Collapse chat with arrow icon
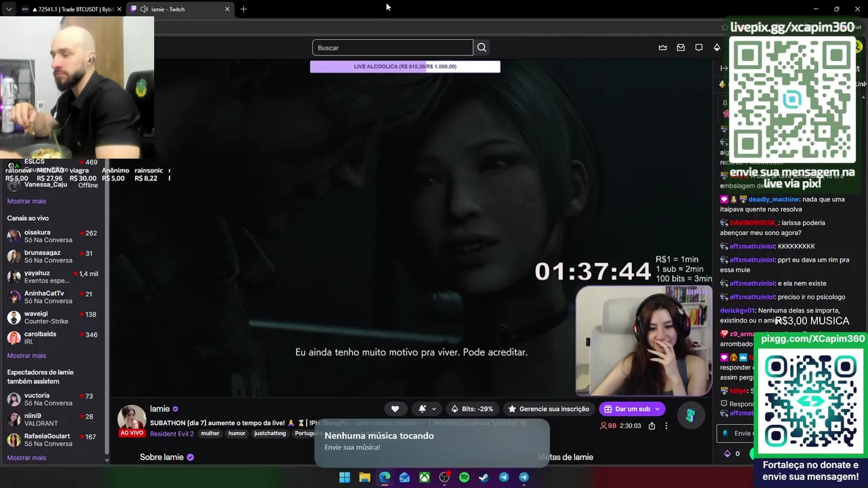Screen dimensions: 868x488 pos(724,68)
